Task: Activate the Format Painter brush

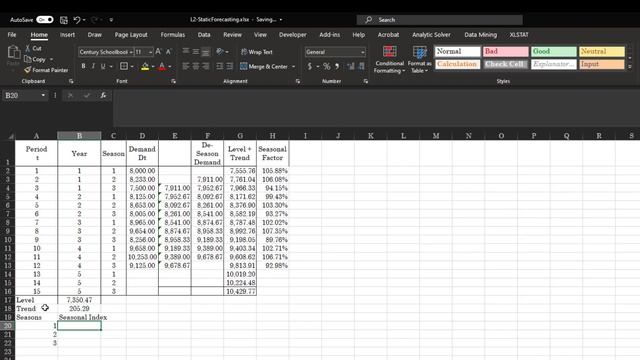Action: tap(28, 70)
